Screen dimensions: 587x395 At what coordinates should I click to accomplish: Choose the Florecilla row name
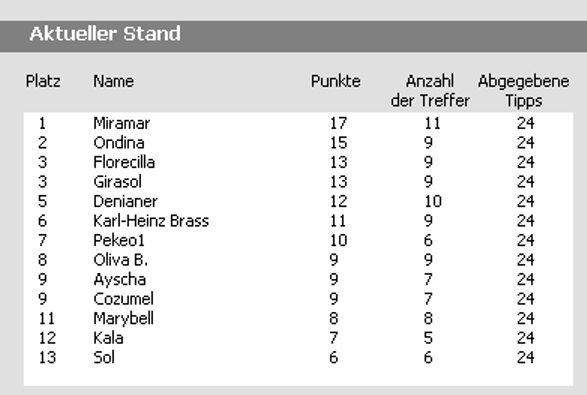pos(124,162)
